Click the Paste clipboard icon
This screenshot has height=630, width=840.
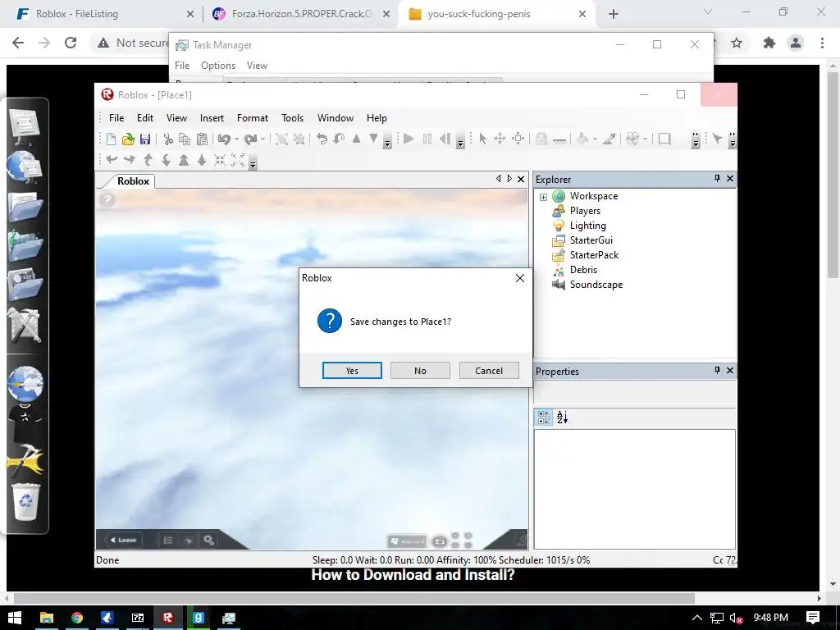pos(202,139)
